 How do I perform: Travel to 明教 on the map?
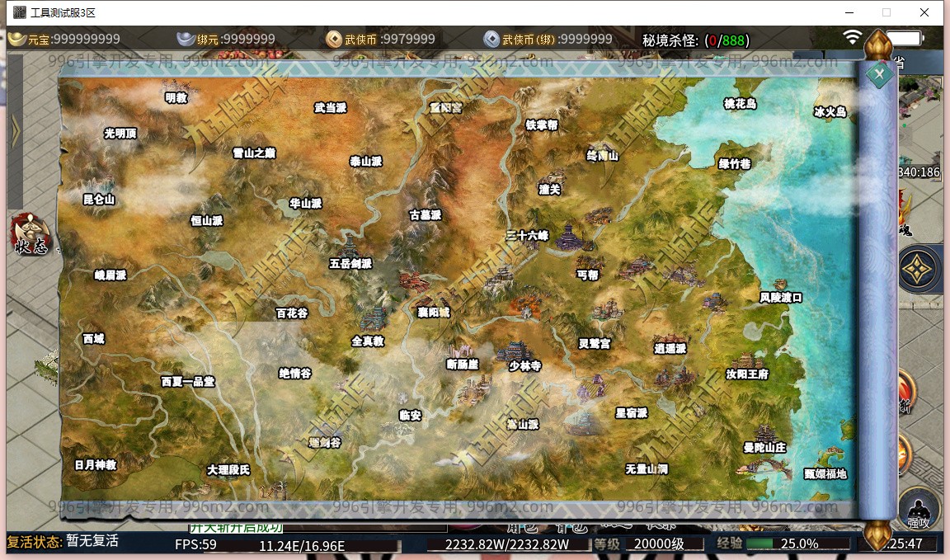coord(176,97)
